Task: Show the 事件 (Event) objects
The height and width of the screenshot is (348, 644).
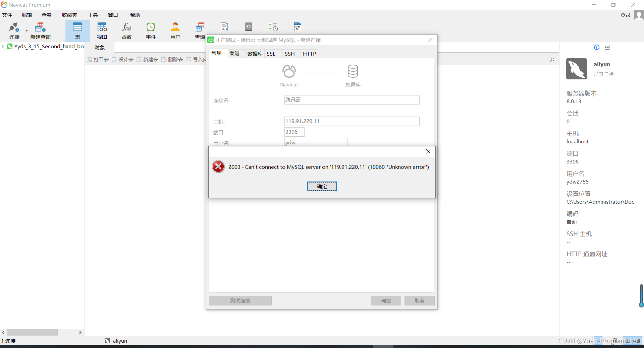Action: (x=151, y=30)
